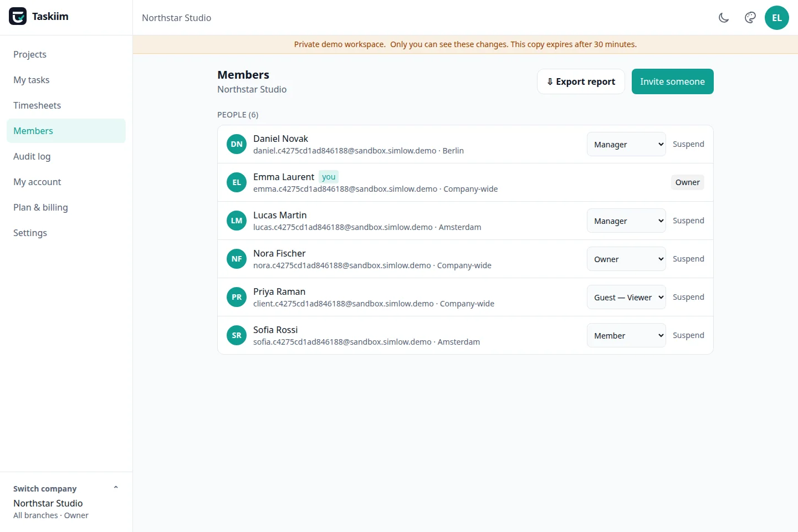The height and width of the screenshot is (532, 798).
Task: Click the name Lucas Martin
Action: point(280,215)
